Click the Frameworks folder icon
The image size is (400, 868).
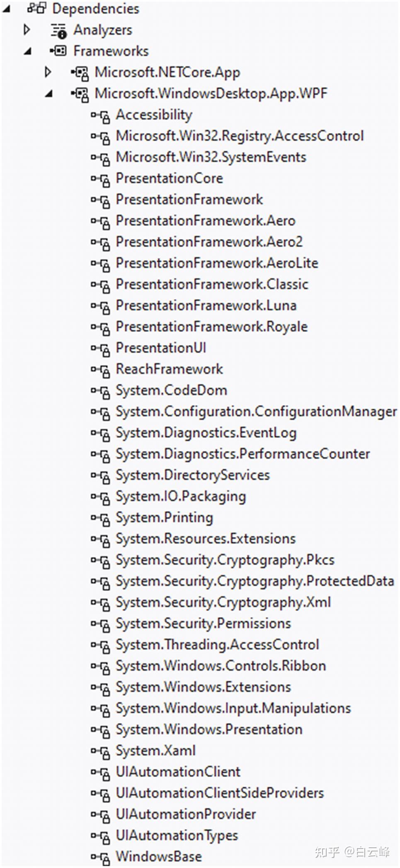[x=58, y=51]
